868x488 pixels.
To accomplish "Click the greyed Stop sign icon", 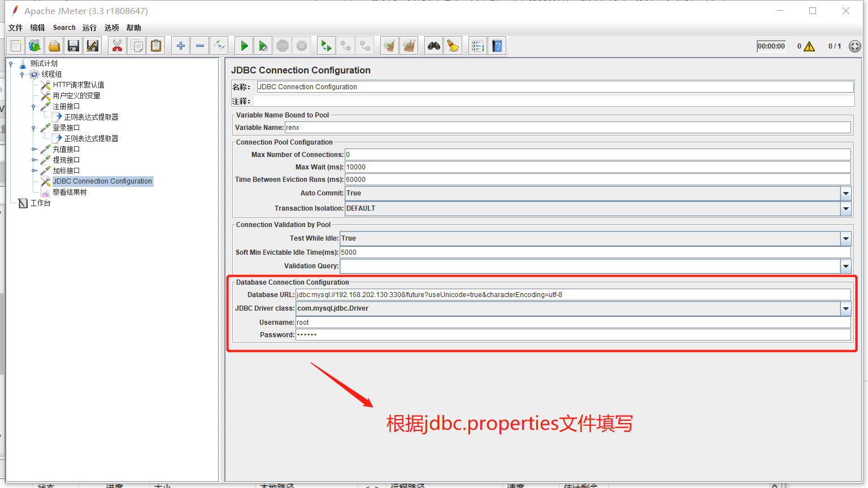I will point(283,46).
